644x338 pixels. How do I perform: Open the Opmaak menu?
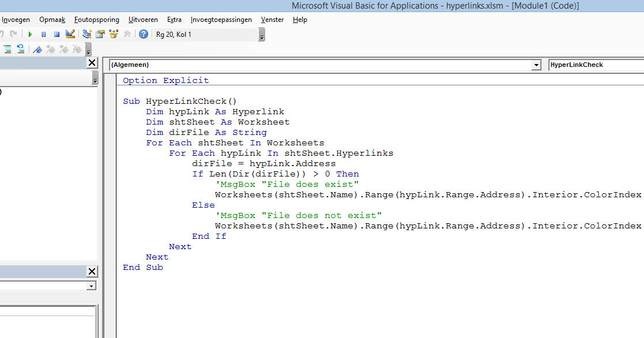52,20
